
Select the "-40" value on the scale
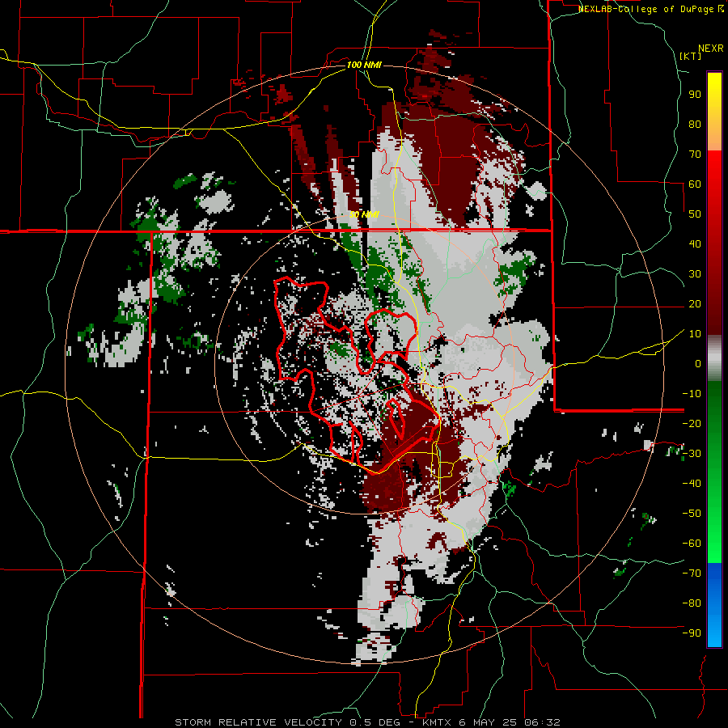click(x=692, y=484)
